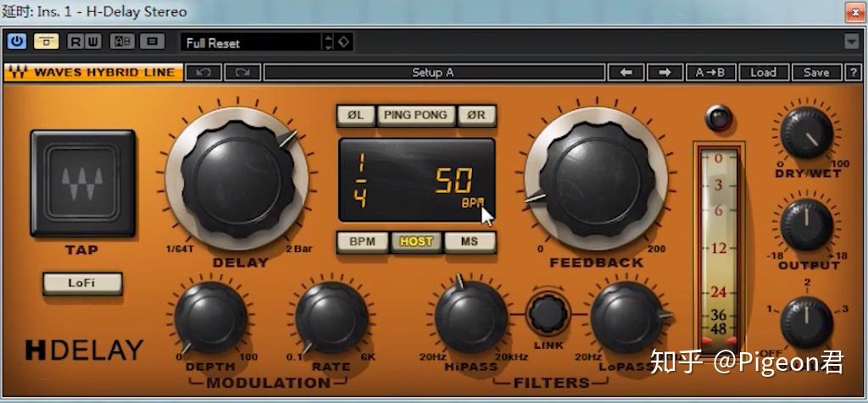Switch delay sync to BPM mode

point(362,241)
